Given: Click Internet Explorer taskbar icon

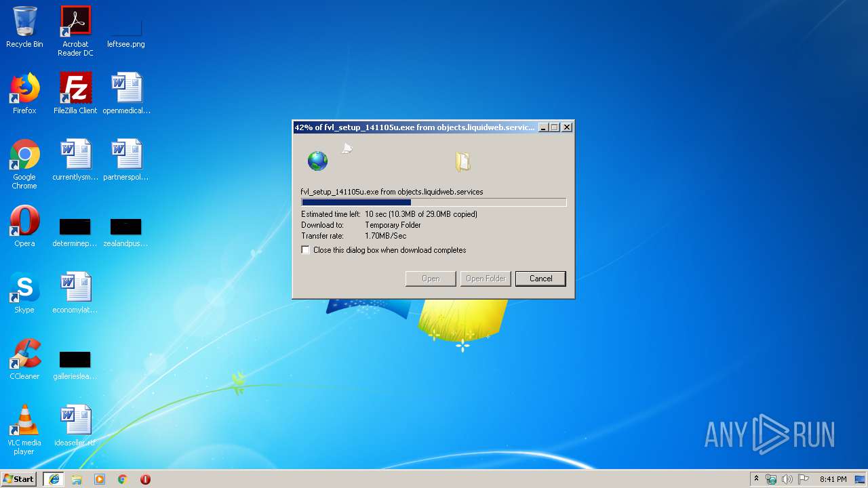Looking at the screenshot, I should coord(54,479).
